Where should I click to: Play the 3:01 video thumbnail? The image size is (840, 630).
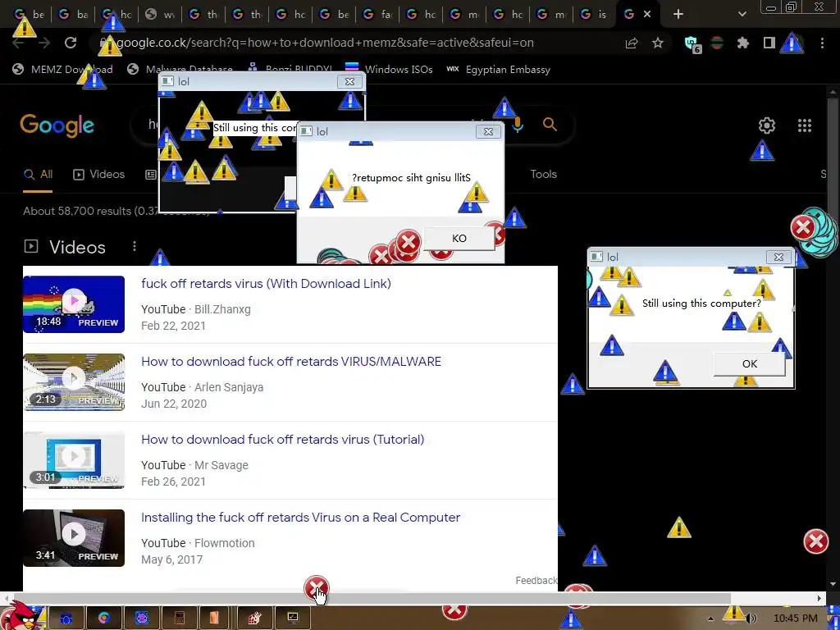[74, 459]
